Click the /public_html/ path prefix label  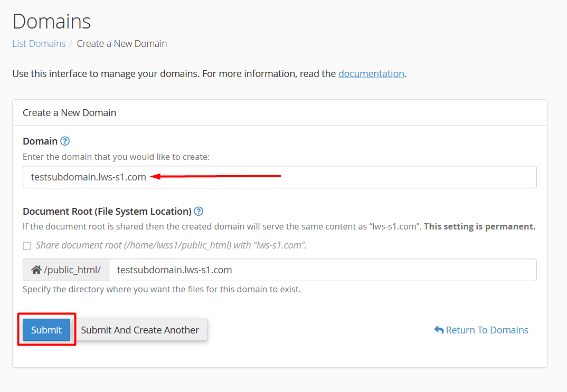72,270
